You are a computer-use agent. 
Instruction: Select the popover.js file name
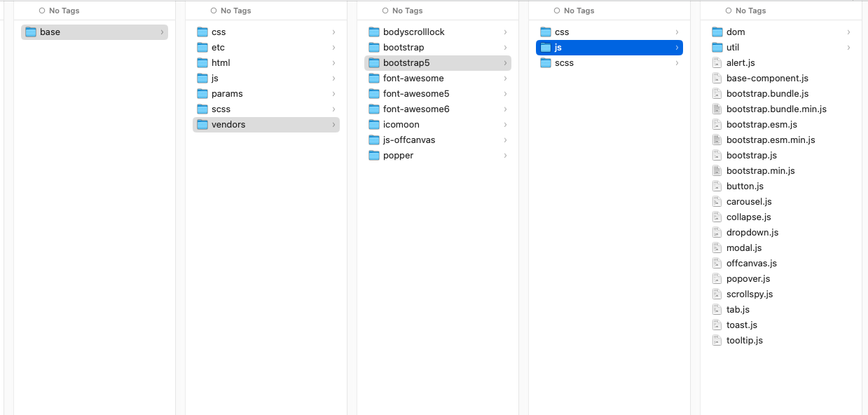[748, 279]
